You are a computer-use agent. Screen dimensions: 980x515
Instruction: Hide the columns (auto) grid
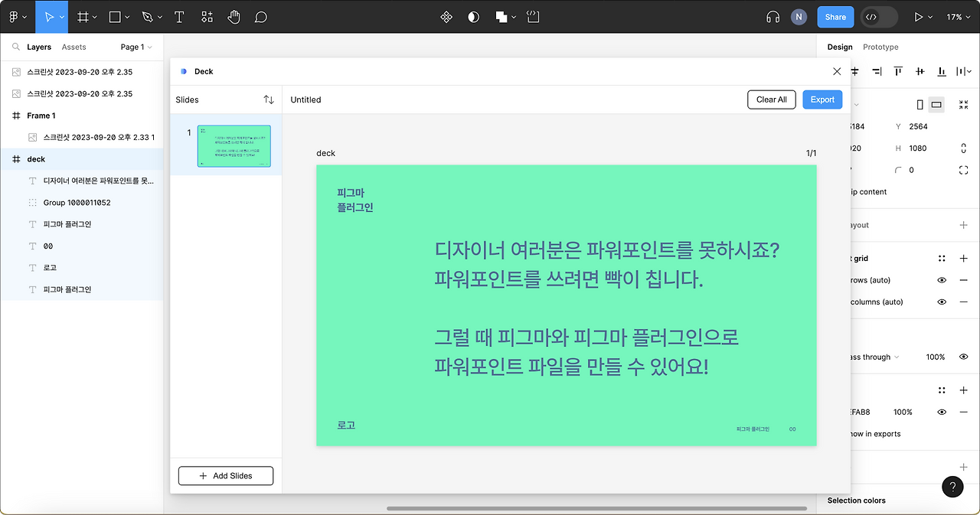point(942,302)
